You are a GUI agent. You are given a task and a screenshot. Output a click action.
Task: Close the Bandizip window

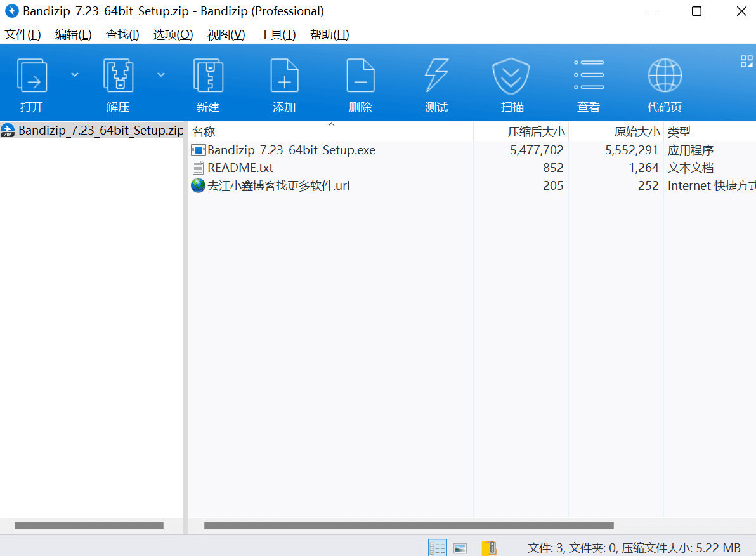pyautogui.click(x=741, y=11)
